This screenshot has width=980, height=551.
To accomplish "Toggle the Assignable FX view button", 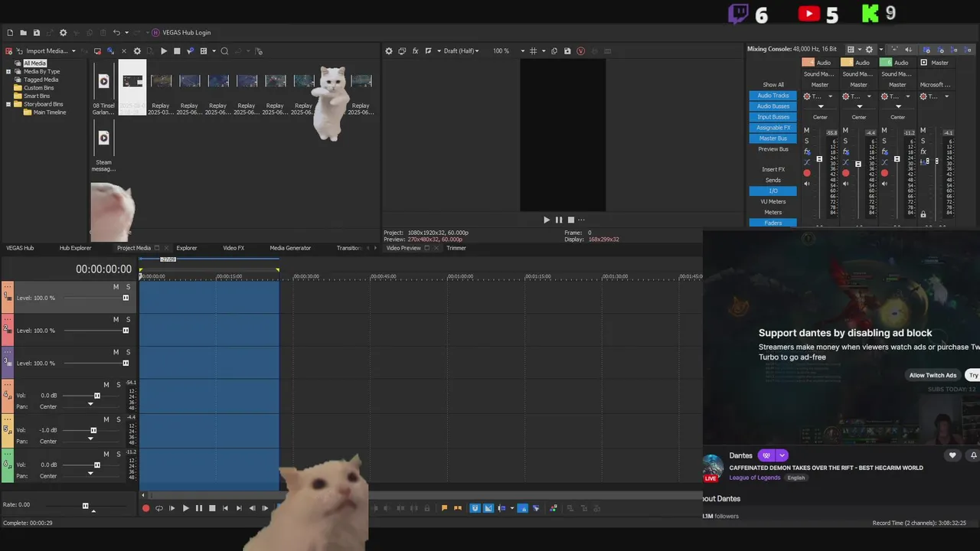I will point(773,128).
